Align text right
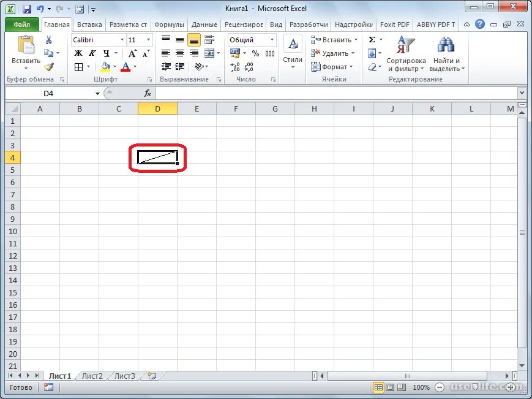This screenshot has width=532, height=399. pyautogui.click(x=193, y=53)
